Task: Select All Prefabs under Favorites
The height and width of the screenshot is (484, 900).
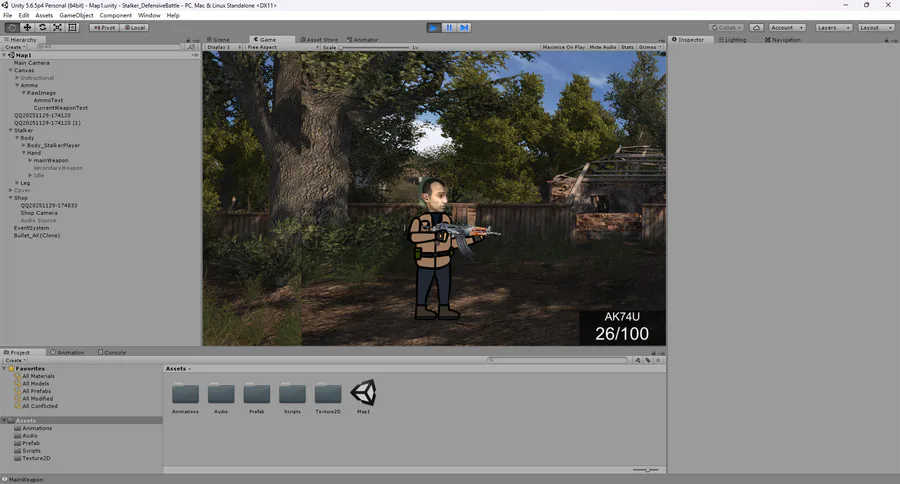Action: point(37,391)
